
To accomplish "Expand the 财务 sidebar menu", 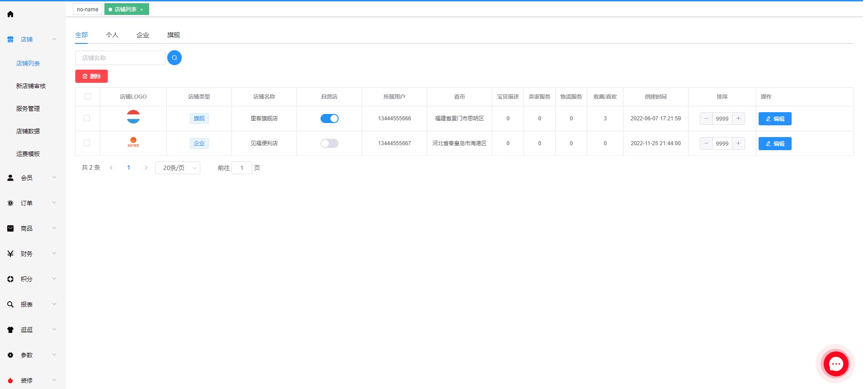I will coord(54,254).
